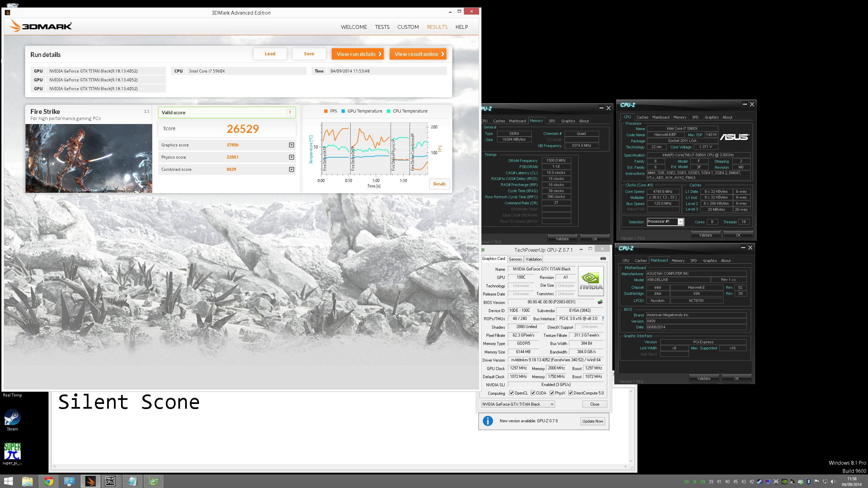The height and width of the screenshot is (488, 868).
Task: Click the network tray icon
Action: click(x=825, y=482)
